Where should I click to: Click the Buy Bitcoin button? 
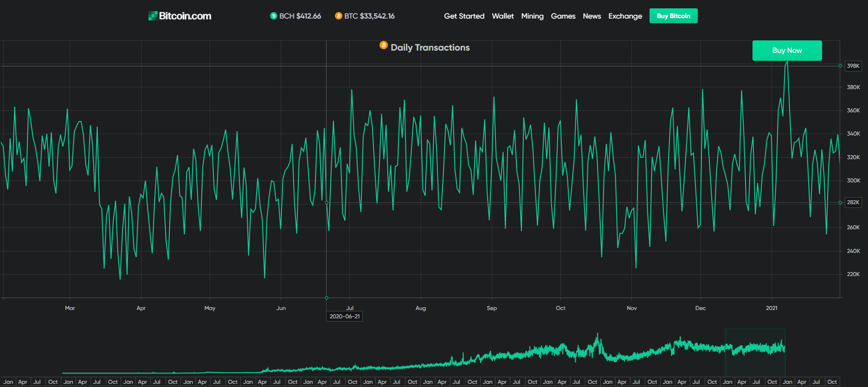[674, 16]
